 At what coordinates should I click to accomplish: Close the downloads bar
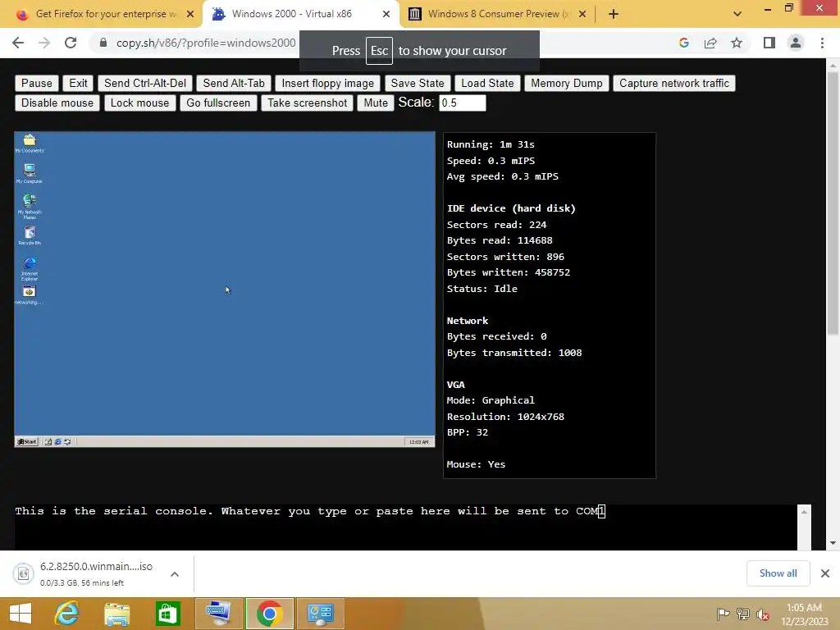point(825,573)
